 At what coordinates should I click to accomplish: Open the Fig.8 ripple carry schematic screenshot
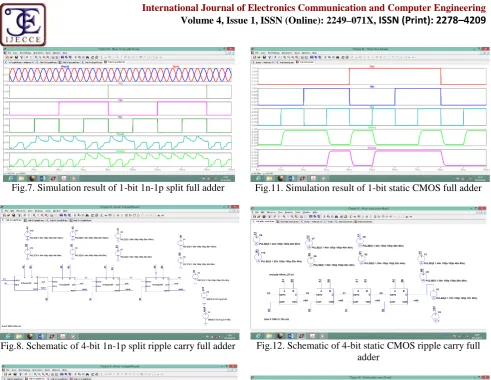(120, 272)
